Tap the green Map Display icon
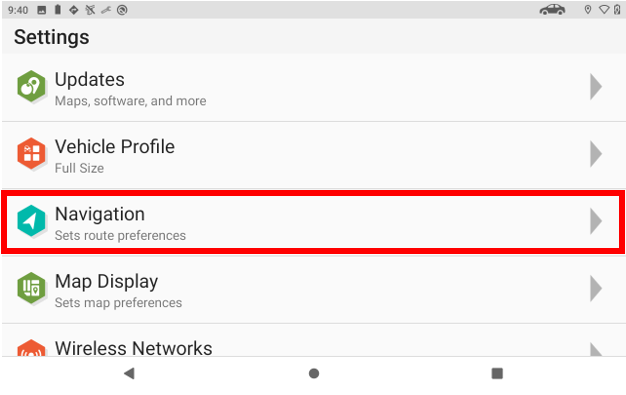The width and height of the screenshot is (626, 395). (31, 288)
